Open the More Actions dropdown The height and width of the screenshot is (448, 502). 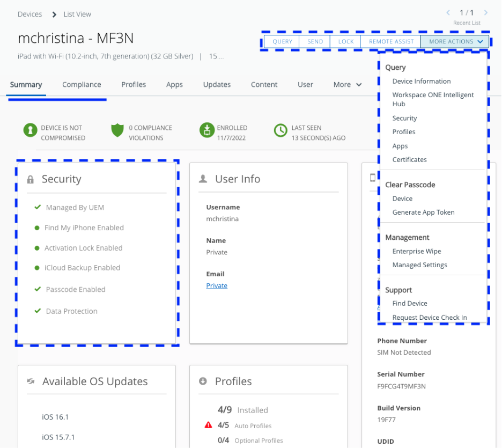pos(455,42)
